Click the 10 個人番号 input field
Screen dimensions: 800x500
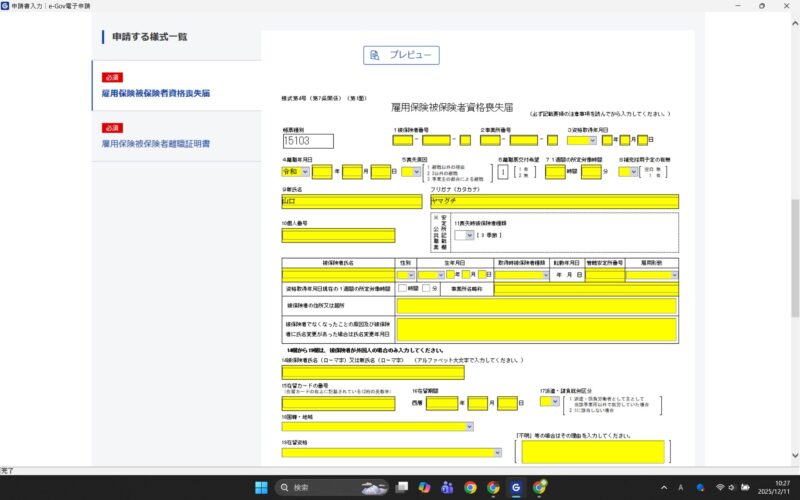(338, 235)
